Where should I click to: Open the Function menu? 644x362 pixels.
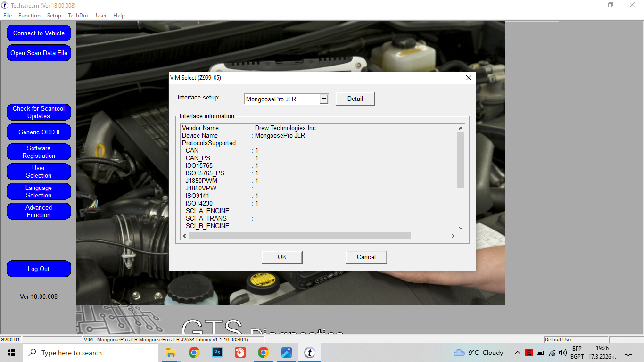(29, 16)
